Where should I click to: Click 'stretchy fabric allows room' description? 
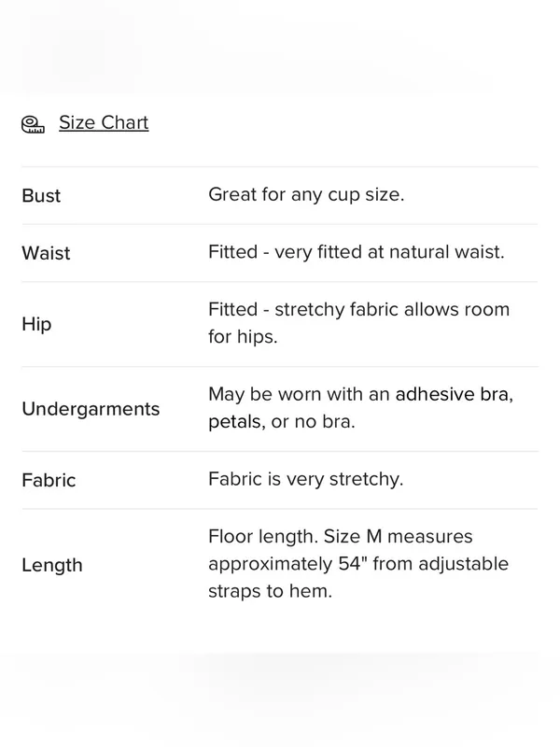pyautogui.click(x=392, y=310)
